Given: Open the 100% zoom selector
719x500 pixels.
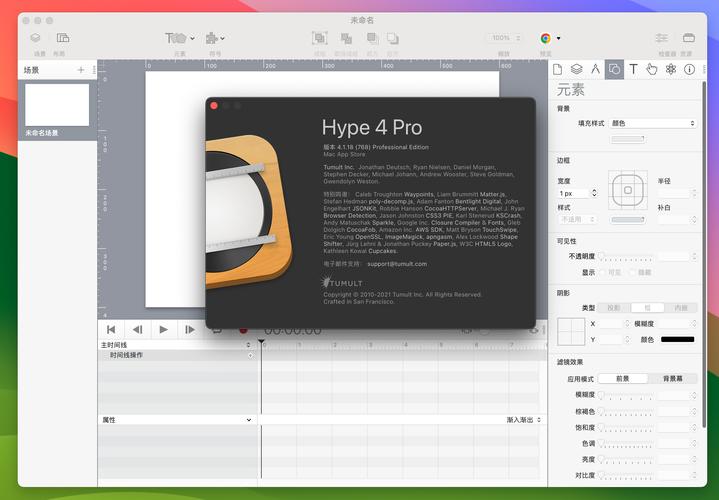Looking at the screenshot, I should click(x=504, y=38).
